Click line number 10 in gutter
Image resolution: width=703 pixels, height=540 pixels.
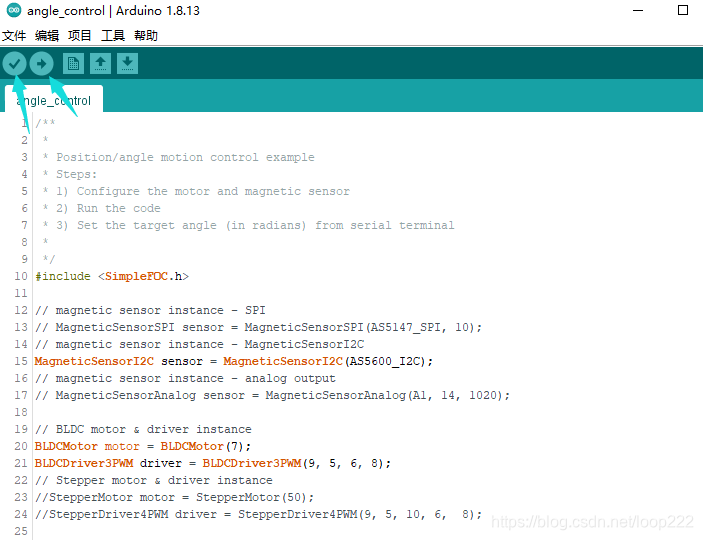click(21, 276)
